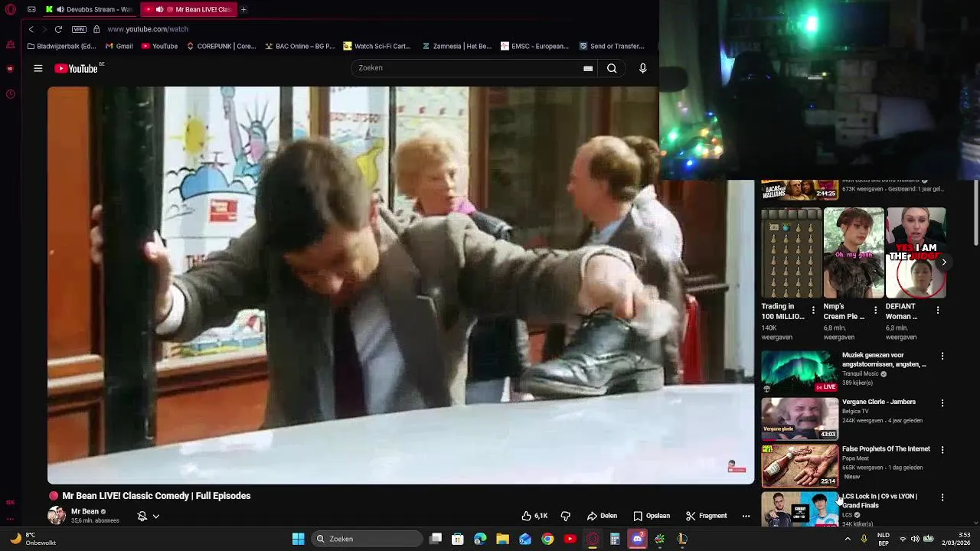Viewport: 980px width, 551px height.
Task: Start voice search with microphone
Action: tap(643, 68)
